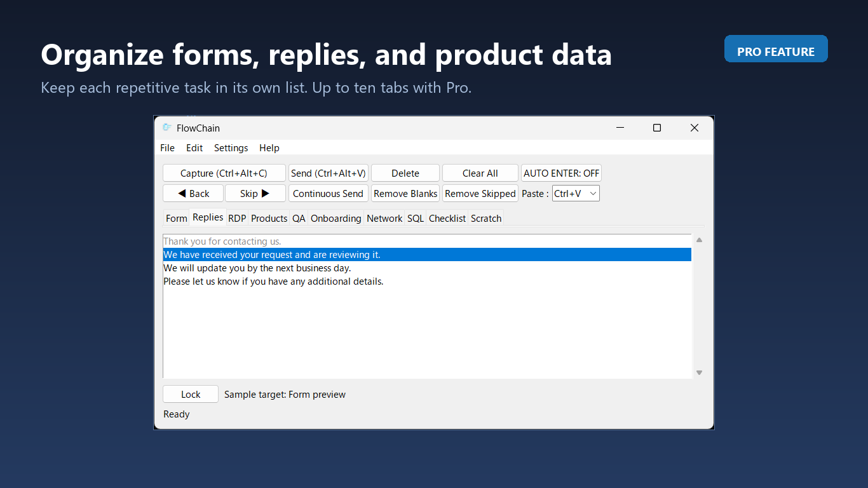Open the Help menu

pyautogui.click(x=269, y=147)
